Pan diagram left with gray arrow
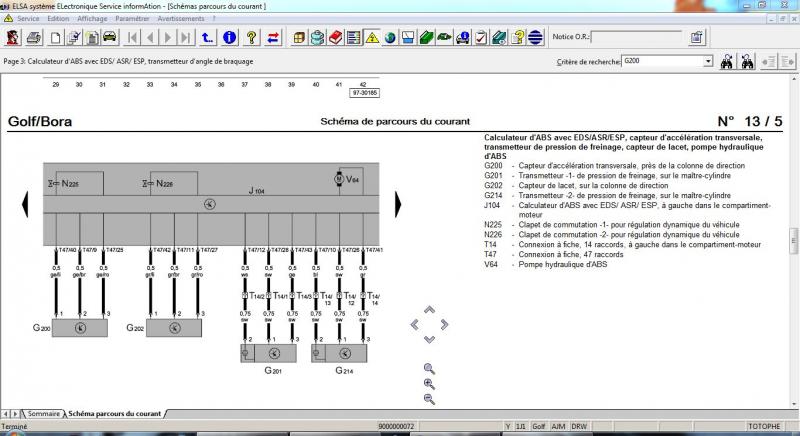 (x=415, y=324)
